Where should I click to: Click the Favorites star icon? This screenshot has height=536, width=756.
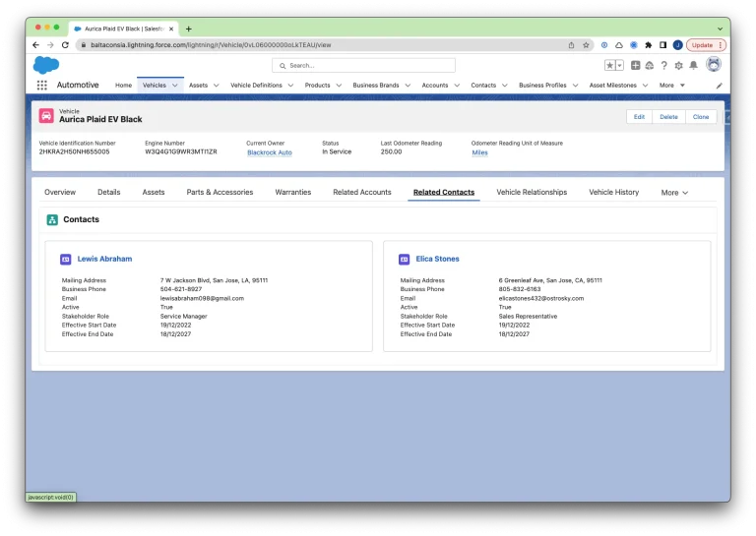click(609, 65)
